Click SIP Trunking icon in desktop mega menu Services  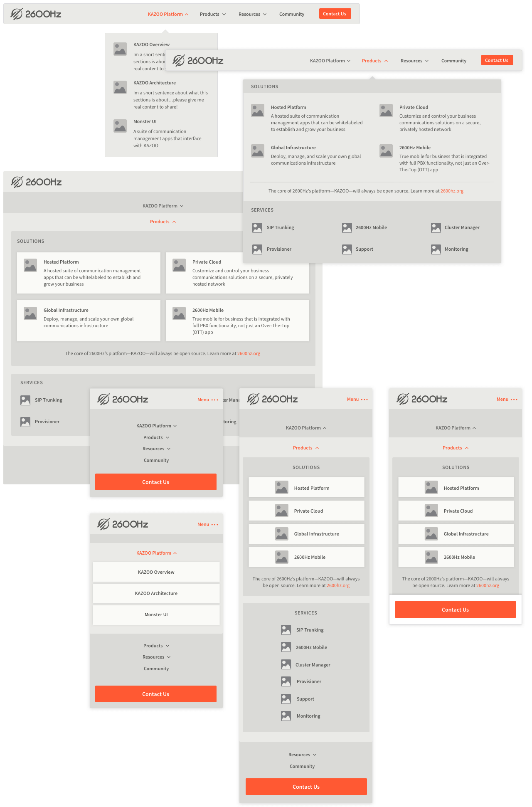coord(257,228)
